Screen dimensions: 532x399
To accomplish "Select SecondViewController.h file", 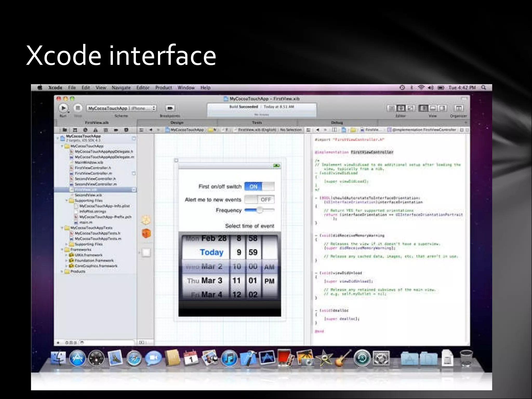I will click(x=93, y=179).
